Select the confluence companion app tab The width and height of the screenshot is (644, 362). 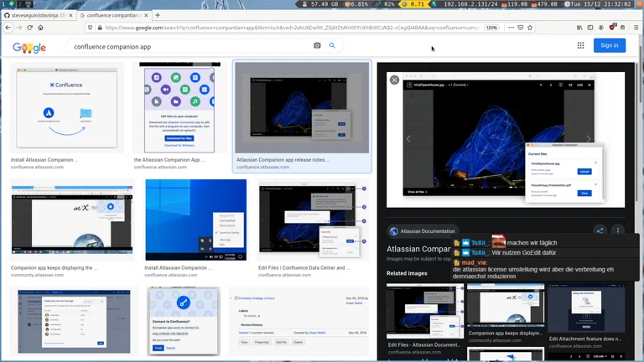coord(112,15)
